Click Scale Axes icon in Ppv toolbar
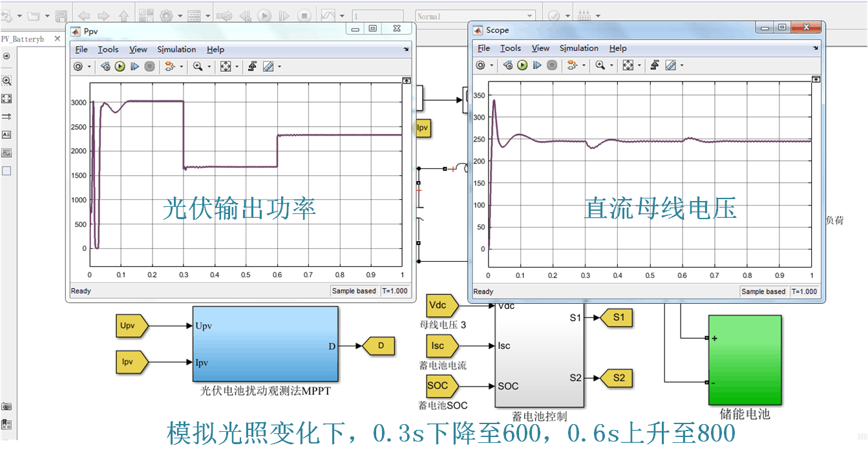The height and width of the screenshot is (459, 868). tap(226, 66)
